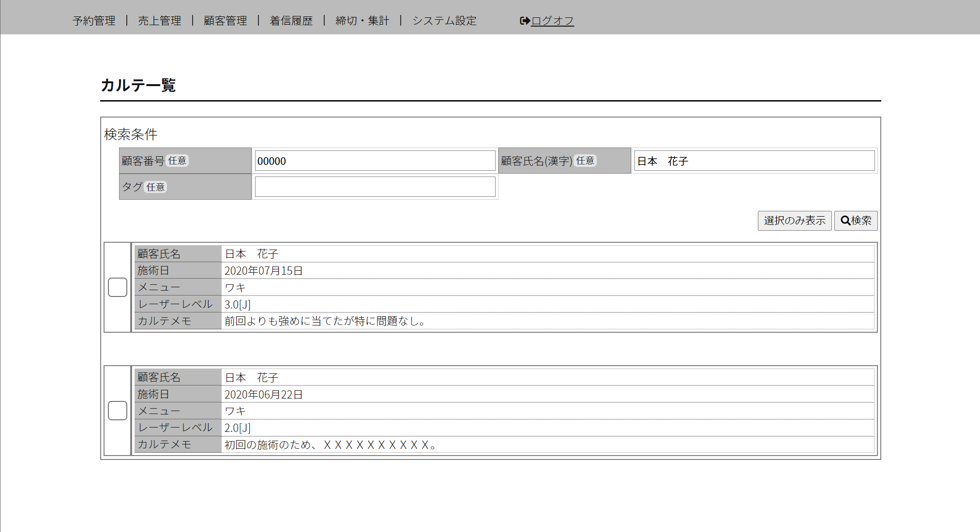The image size is (980, 532).
Task: Click the 検索条件 section title
Action: coord(131,134)
